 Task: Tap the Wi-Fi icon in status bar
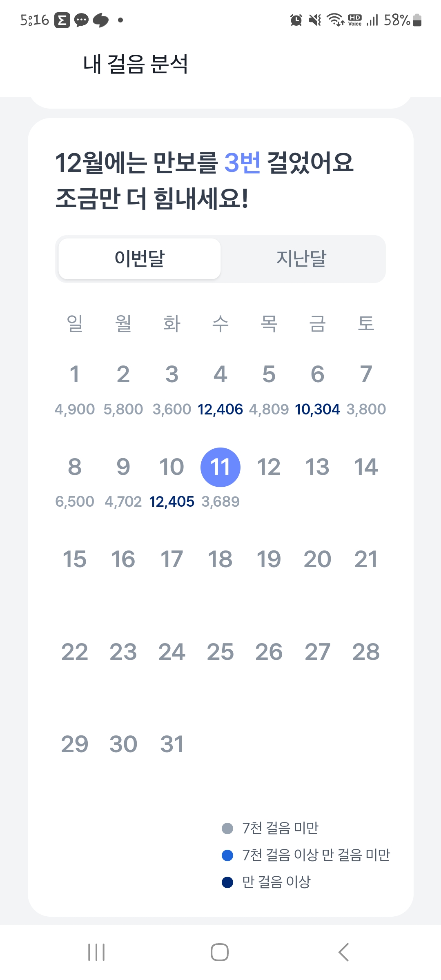point(335,20)
